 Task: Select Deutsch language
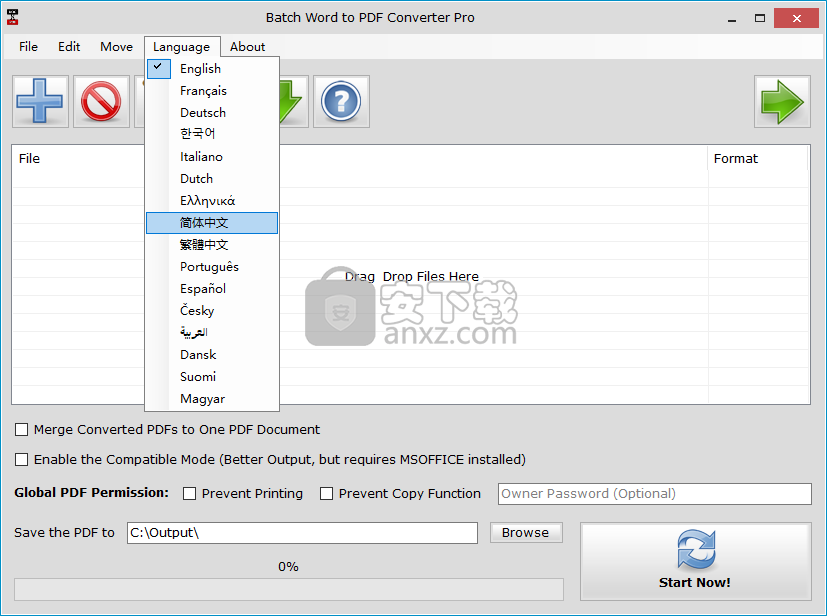tap(212, 113)
